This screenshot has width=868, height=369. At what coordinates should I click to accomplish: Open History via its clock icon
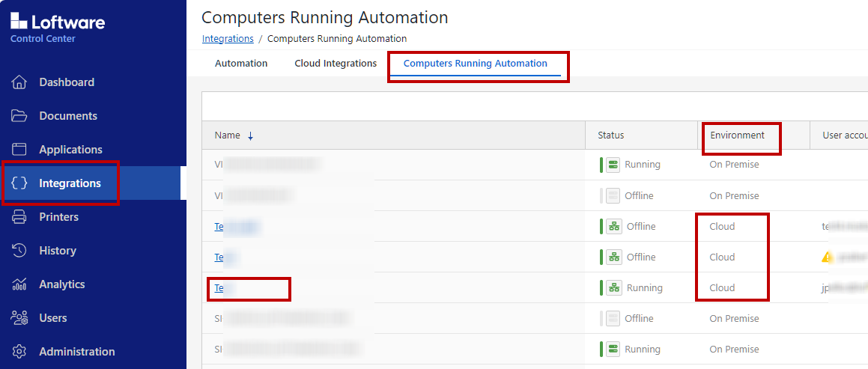pos(19,251)
